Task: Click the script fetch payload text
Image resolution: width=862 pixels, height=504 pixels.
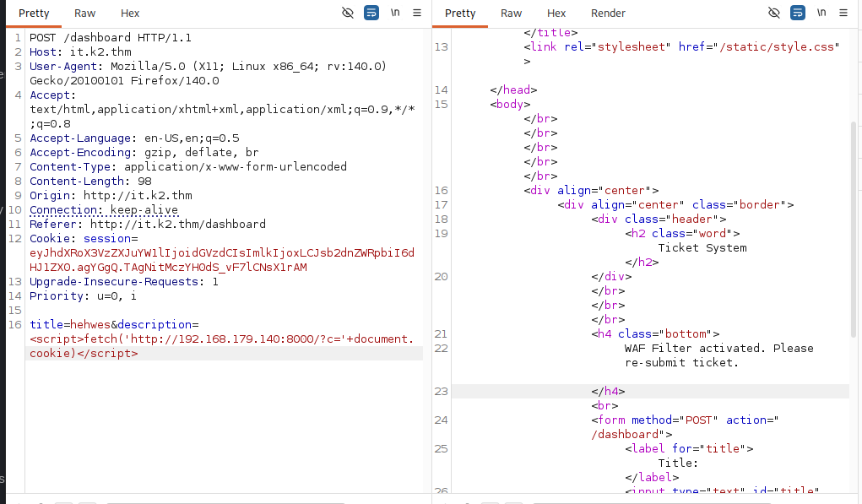Action: [x=221, y=346]
